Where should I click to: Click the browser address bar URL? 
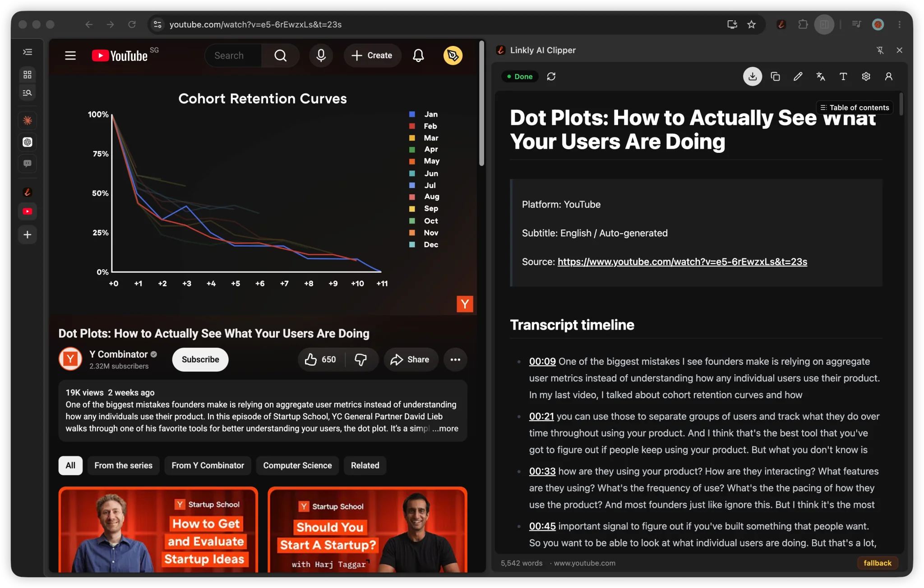tap(255, 24)
